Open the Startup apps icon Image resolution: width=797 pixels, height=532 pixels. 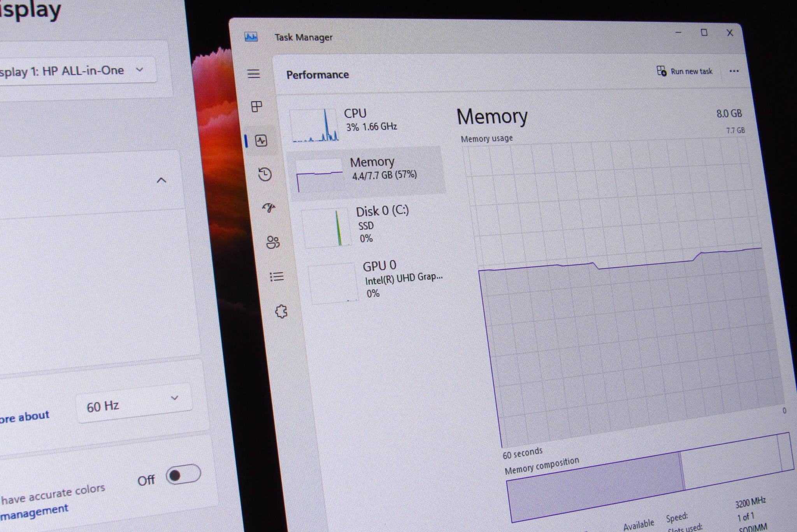point(269,208)
